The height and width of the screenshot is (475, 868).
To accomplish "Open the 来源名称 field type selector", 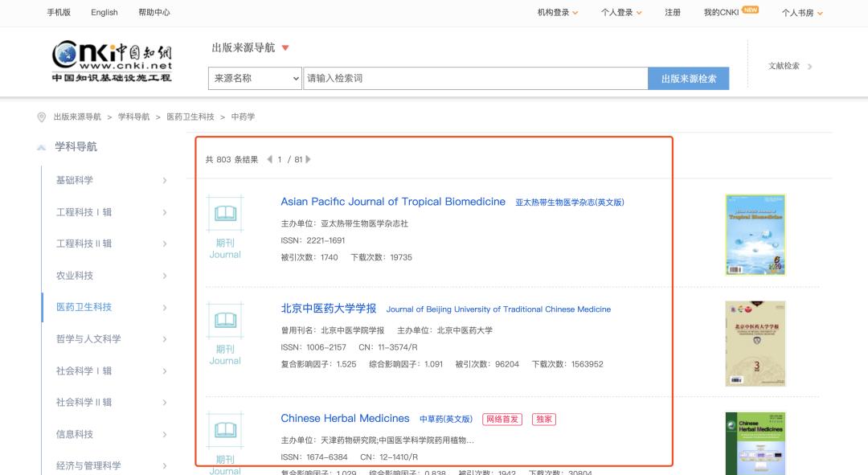I will (x=255, y=78).
